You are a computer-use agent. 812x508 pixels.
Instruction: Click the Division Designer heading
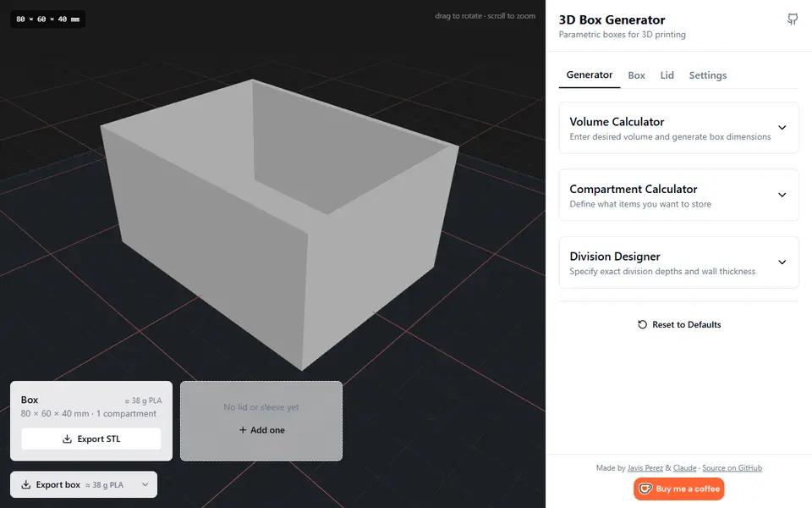(615, 257)
